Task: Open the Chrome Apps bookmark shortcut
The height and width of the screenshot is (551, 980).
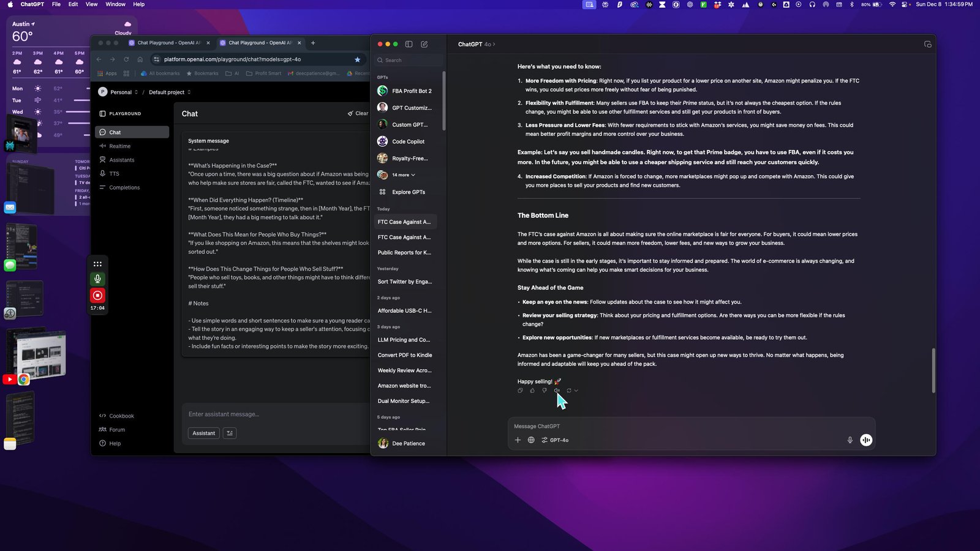Action: 107,73
